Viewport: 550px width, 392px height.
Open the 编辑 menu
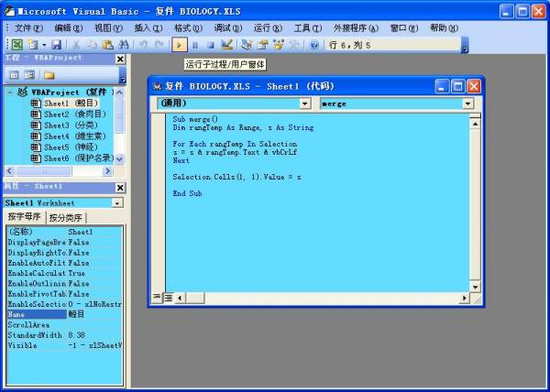click(x=69, y=28)
